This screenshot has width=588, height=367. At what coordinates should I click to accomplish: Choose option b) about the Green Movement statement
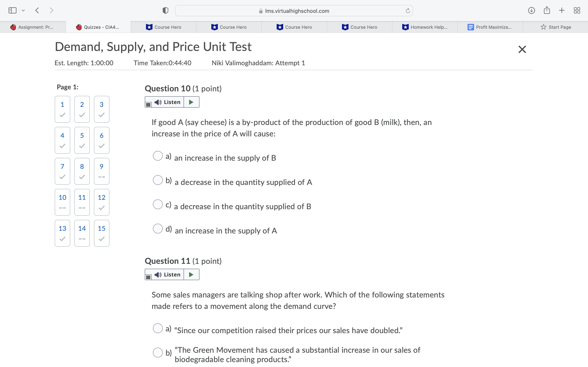[x=158, y=353]
